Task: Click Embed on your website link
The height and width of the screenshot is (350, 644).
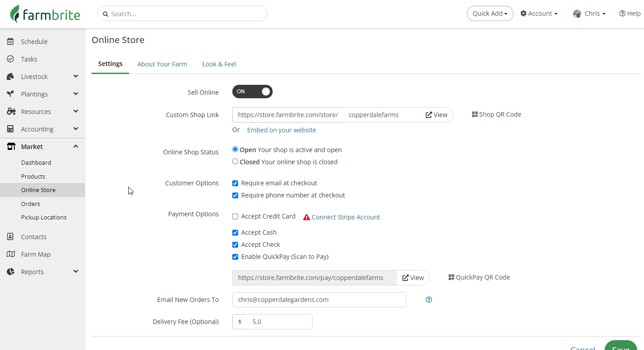Action: point(281,130)
